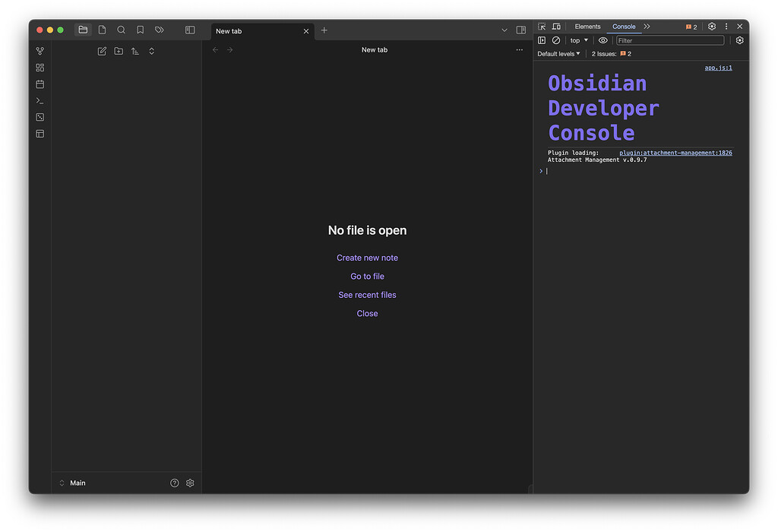Create a new folder in the file explorer

(x=119, y=50)
